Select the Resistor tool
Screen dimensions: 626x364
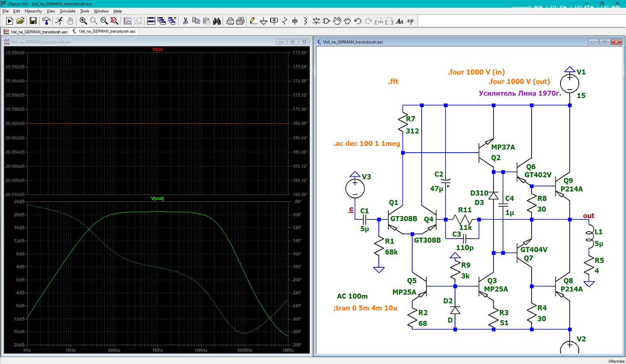(x=284, y=21)
